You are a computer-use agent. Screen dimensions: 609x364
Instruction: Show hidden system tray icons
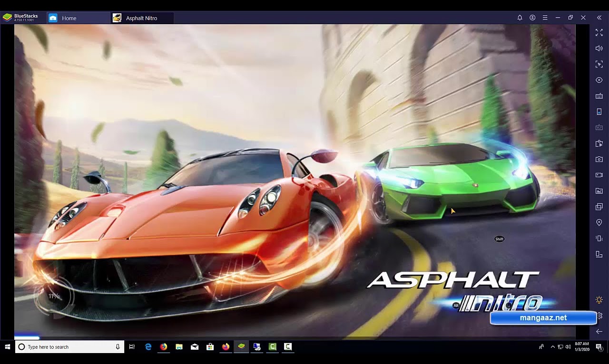click(x=552, y=347)
